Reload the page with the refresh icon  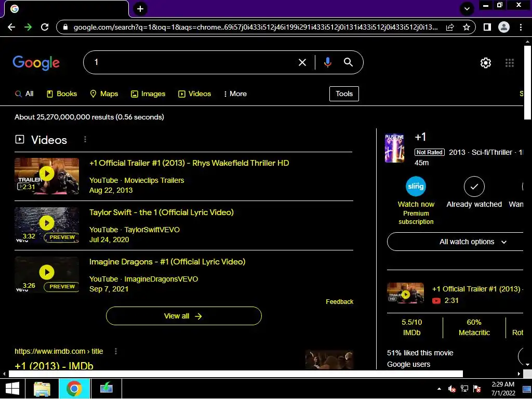[45, 27]
